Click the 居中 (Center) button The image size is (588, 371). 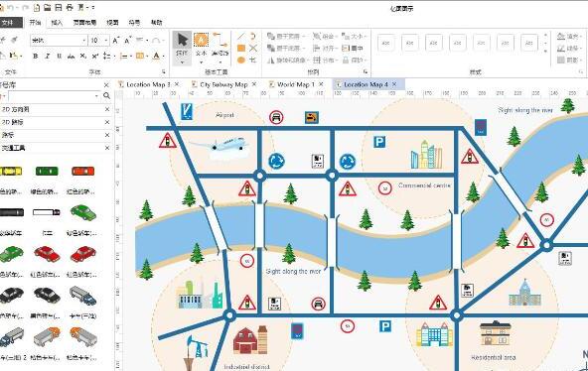click(353, 48)
